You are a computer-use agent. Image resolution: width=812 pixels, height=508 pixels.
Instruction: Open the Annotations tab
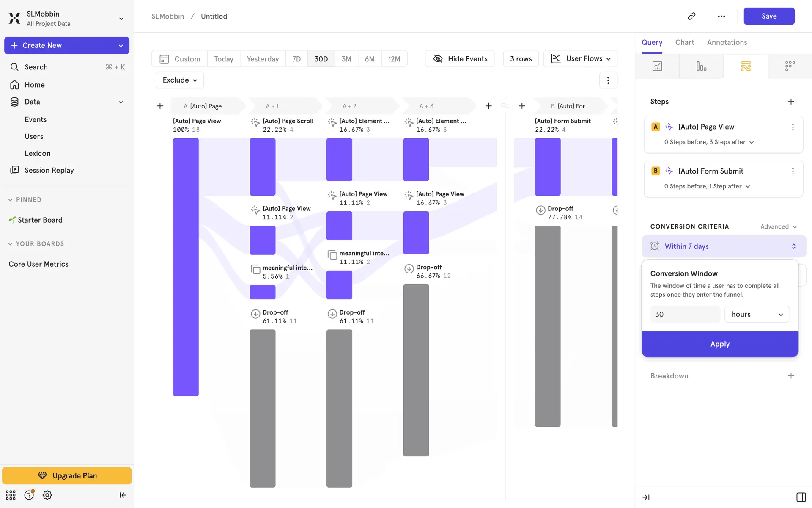(727, 42)
